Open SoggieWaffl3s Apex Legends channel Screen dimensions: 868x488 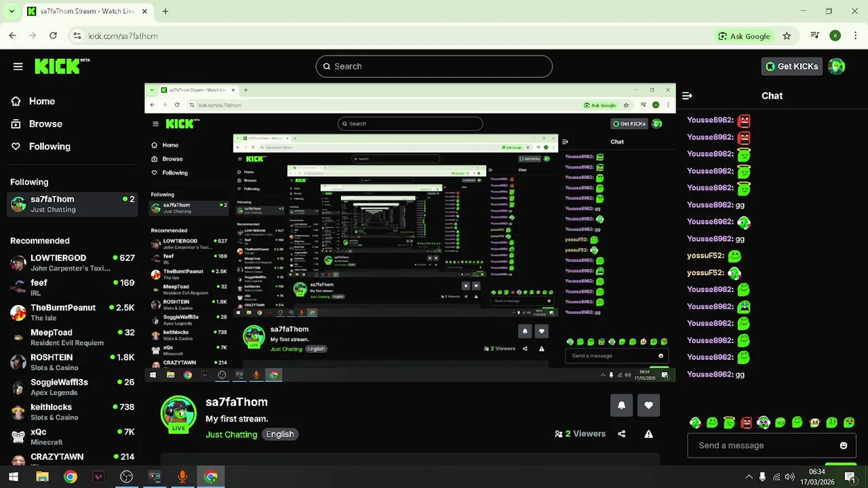point(73,387)
